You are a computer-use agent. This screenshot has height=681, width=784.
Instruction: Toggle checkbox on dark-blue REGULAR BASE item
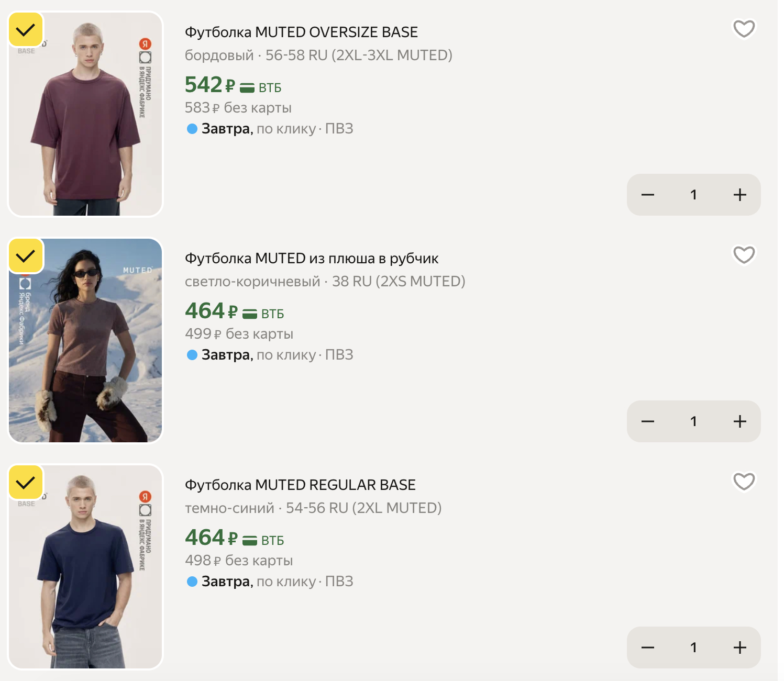26,483
